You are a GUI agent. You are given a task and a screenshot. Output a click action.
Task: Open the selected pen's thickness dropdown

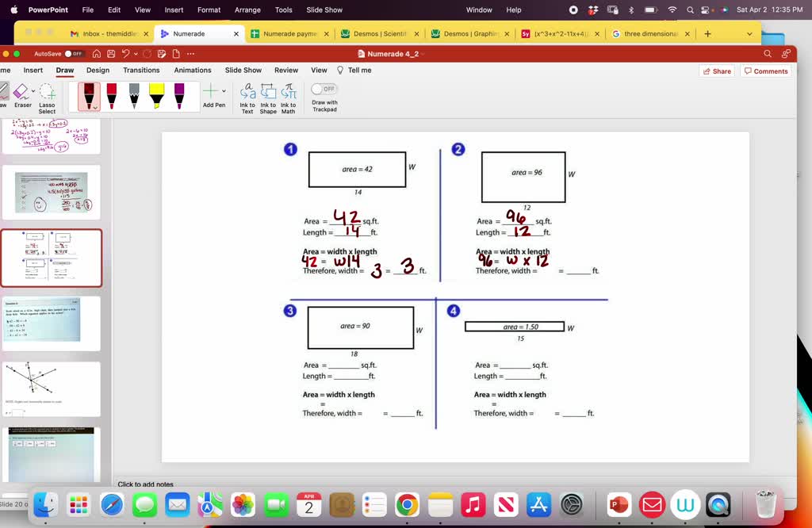click(x=95, y=106)
